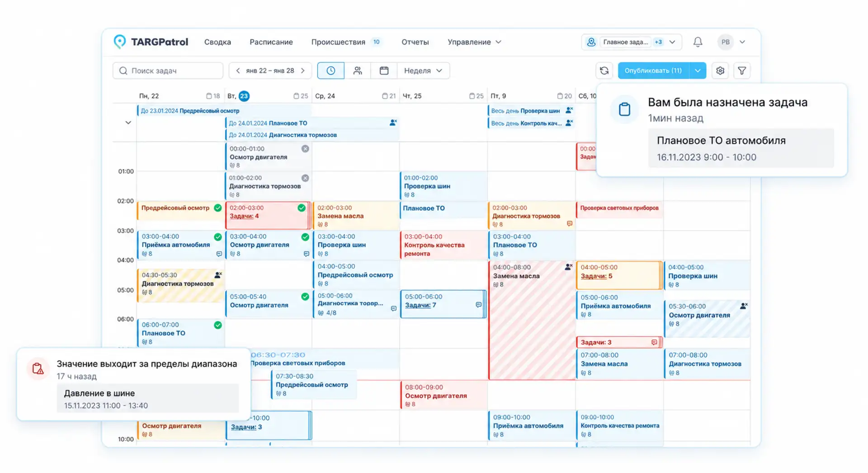This screenshot has width=868, height=473.
Task: Open Главное задание selector dropdown
Action: tap(632, 42)
